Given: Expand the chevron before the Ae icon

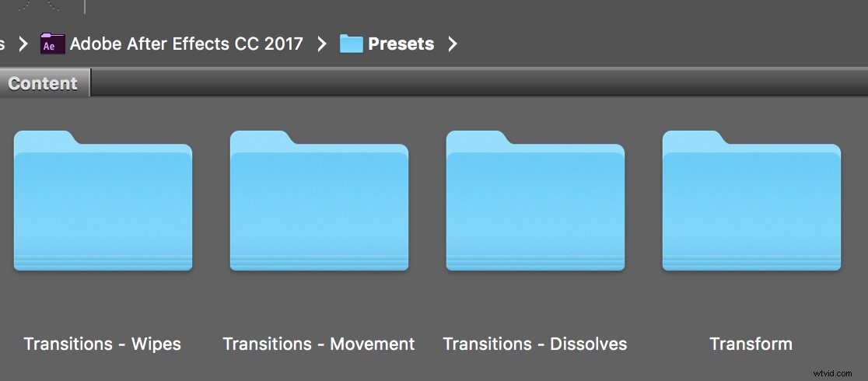Looking at the screenshot, I should (23, 44).
